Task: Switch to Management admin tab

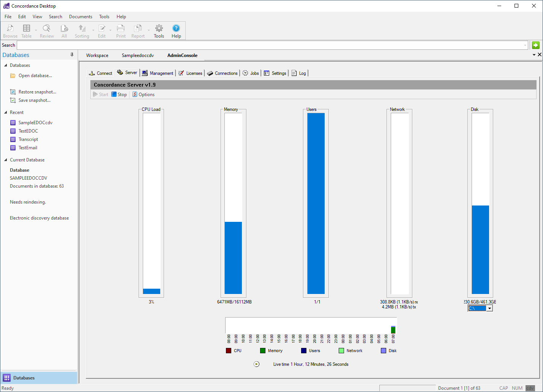Action: (158, 73)
